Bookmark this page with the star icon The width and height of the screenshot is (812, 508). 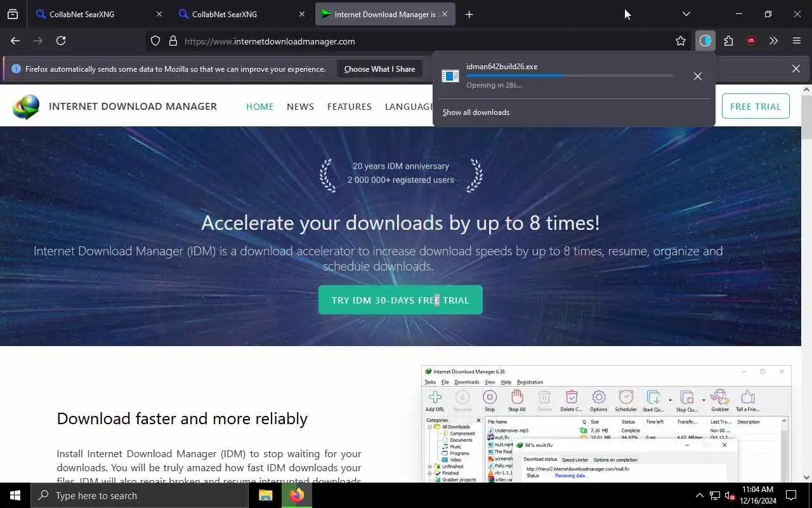(681, 41)
